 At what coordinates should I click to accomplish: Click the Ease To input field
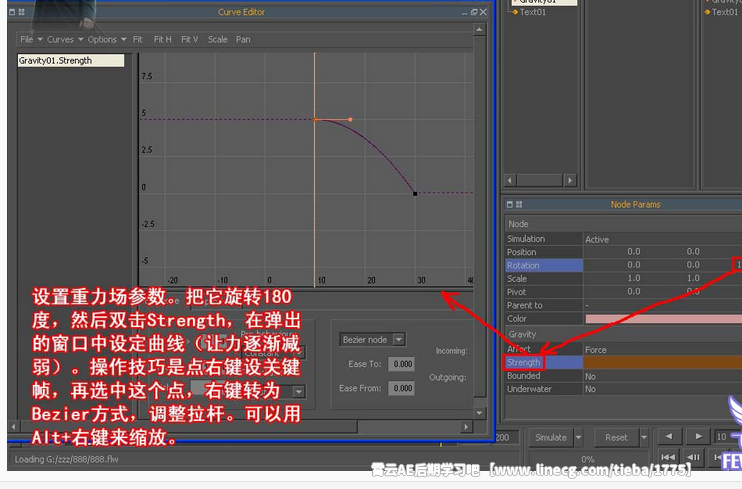pos(402,364)
